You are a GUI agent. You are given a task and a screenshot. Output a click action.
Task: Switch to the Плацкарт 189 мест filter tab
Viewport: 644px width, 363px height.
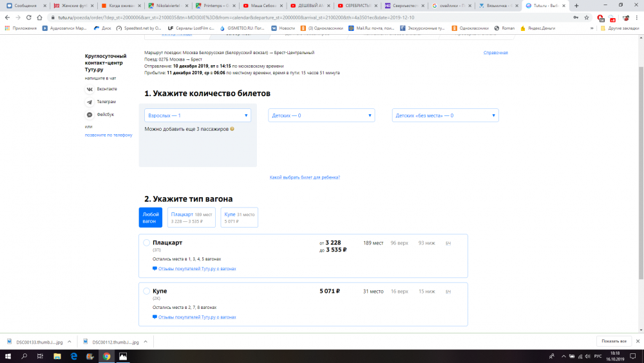(x=191, y=217)
